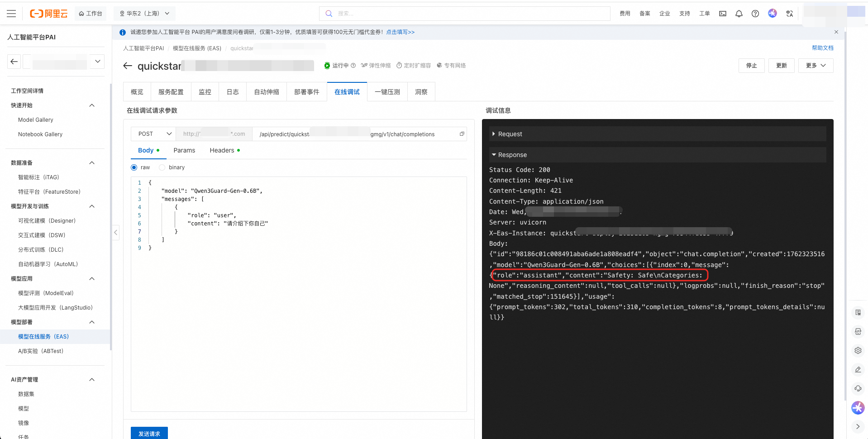Dismiss the survey banner
The width and height of the screenshot is (868, 439).
click(x=836, y=32)
